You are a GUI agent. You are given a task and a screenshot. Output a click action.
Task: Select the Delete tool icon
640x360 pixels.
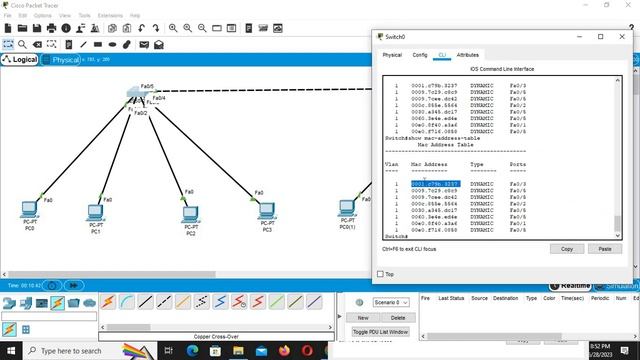tap(37, 44)
